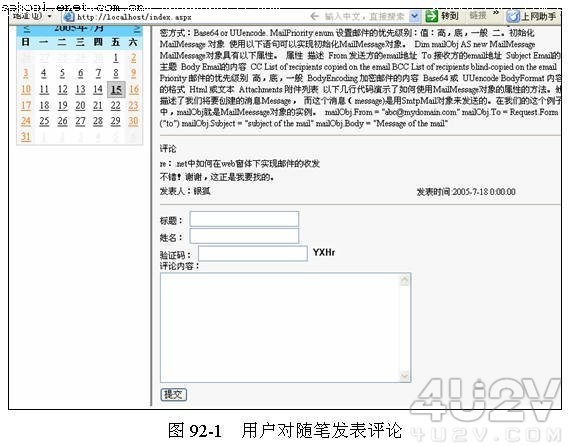Click the 标题 input field
Image resolution: width=572 pixels, height=446 pixels.
coord(244,219)
